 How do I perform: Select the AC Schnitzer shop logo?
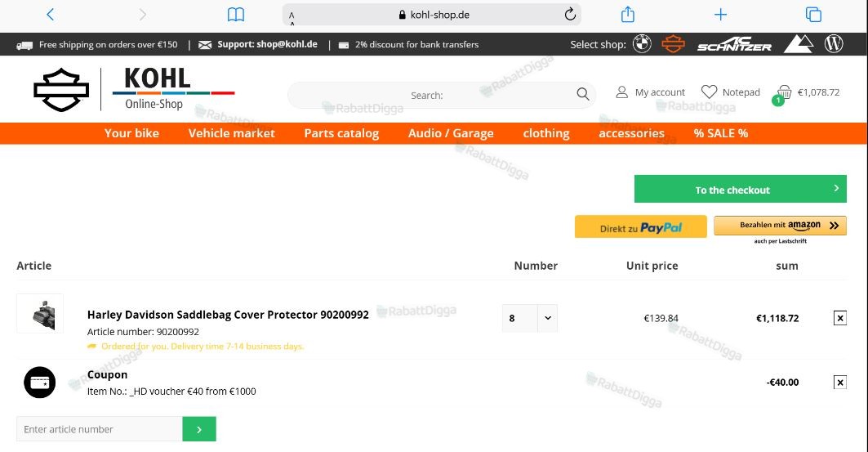pyautogui.click(x=734, y=44)
